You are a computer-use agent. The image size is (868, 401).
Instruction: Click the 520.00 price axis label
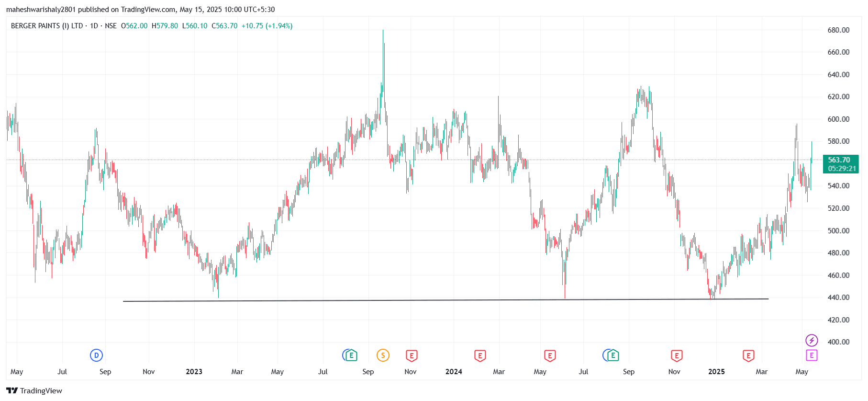point(838,208)
